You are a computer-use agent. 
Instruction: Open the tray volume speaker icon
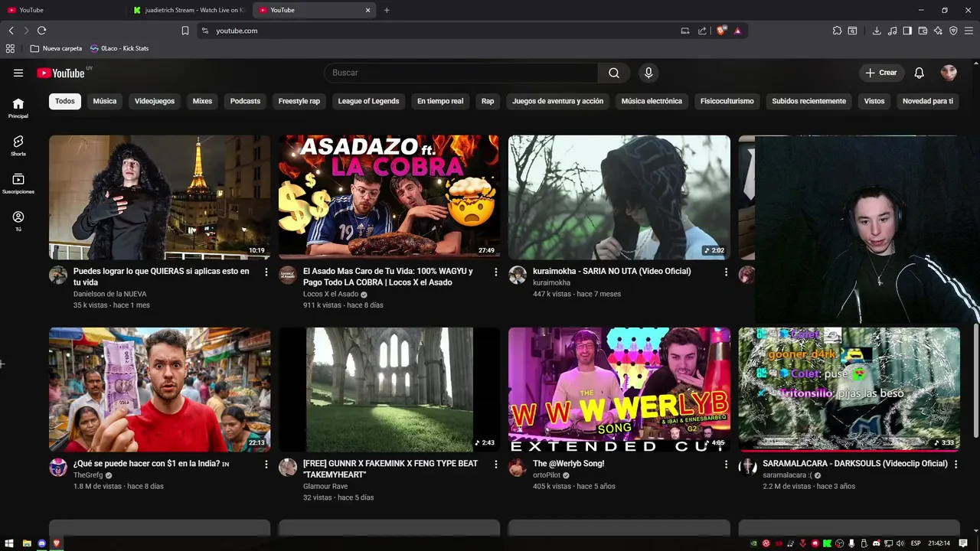(900, 543)
